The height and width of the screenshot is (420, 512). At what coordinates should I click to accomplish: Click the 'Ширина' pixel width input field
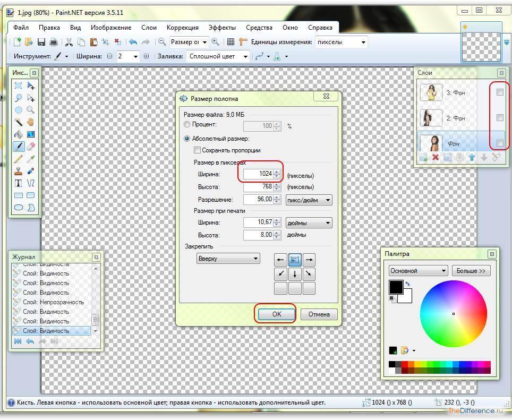click(x=258, y=174)
